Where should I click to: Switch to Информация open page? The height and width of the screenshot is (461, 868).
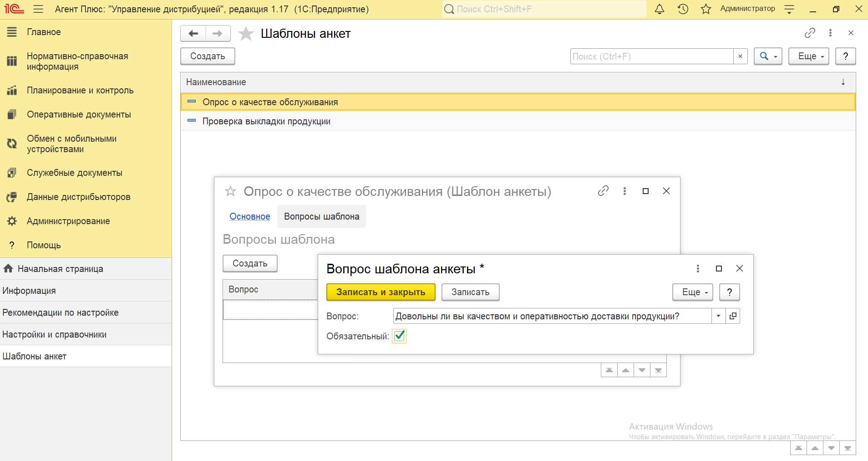click(86, 291)
